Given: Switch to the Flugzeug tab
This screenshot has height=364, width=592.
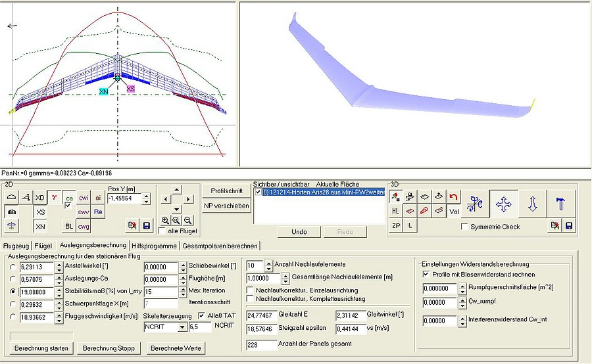Looking at the screenshot, I should (x=18, y=246).
